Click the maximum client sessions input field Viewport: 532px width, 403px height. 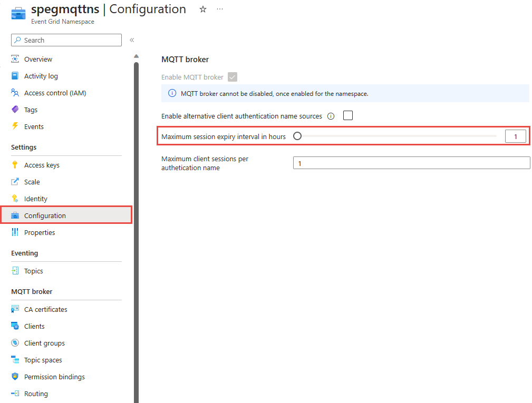[x=411, y=162]
